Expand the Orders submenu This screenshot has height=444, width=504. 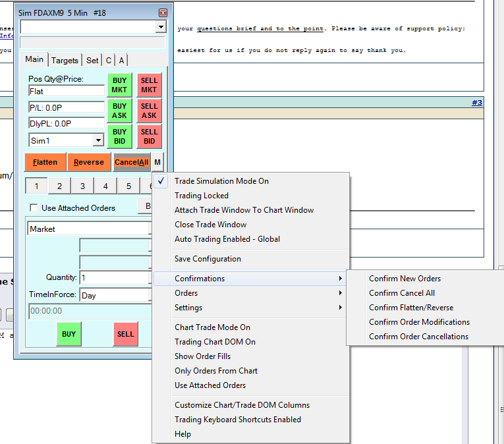pos(250,293)
